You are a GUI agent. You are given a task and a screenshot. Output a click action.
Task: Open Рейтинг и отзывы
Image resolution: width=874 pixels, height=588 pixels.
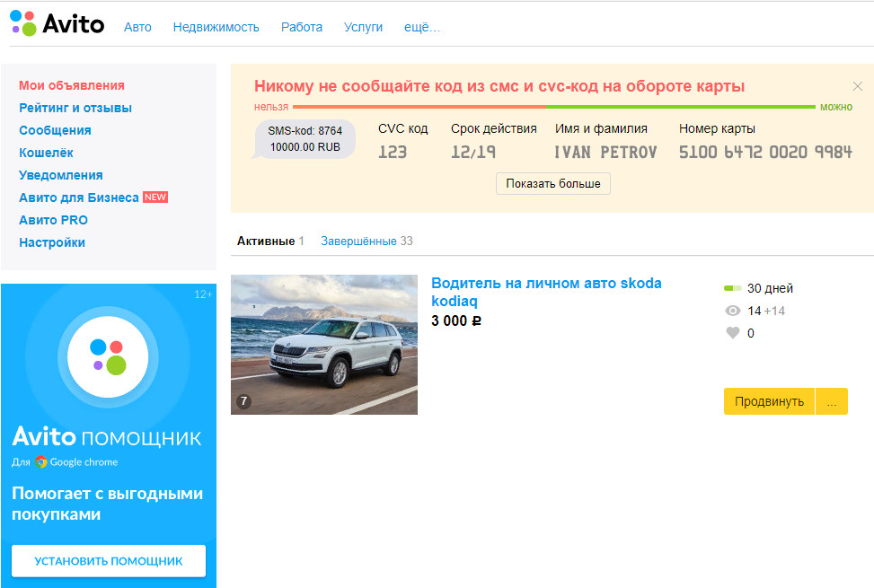[75, 108]
